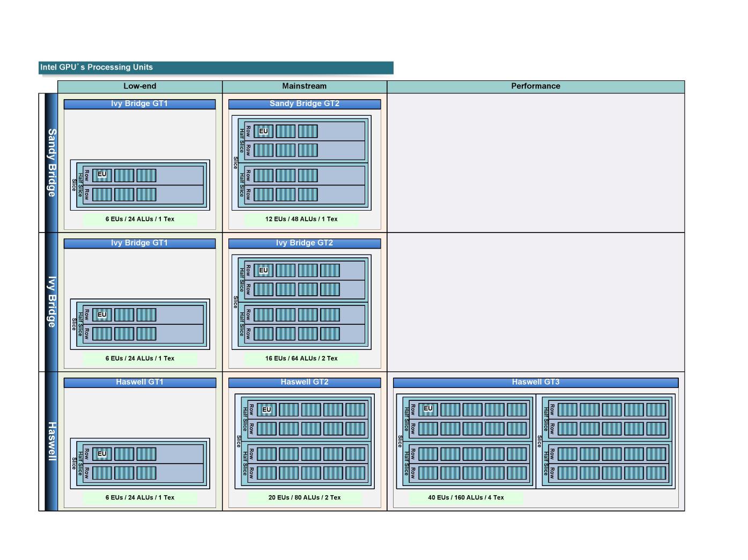The height and width of the screenshot is (560, 748).
Task: Click labeled EU block in Sandy Bridge row's GT1
Action: pyautogui.click(x=102, y=176)
